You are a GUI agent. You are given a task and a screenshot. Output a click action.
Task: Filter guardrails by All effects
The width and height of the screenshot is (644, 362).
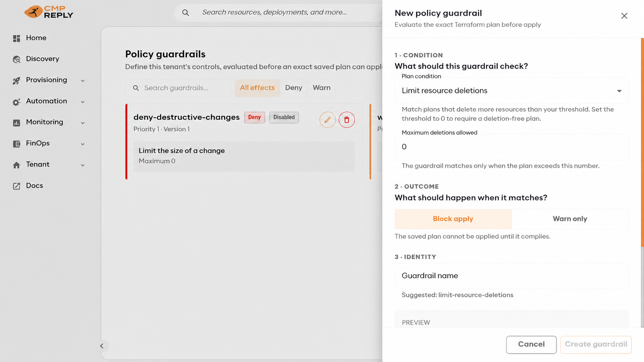[x=257, y=88]
